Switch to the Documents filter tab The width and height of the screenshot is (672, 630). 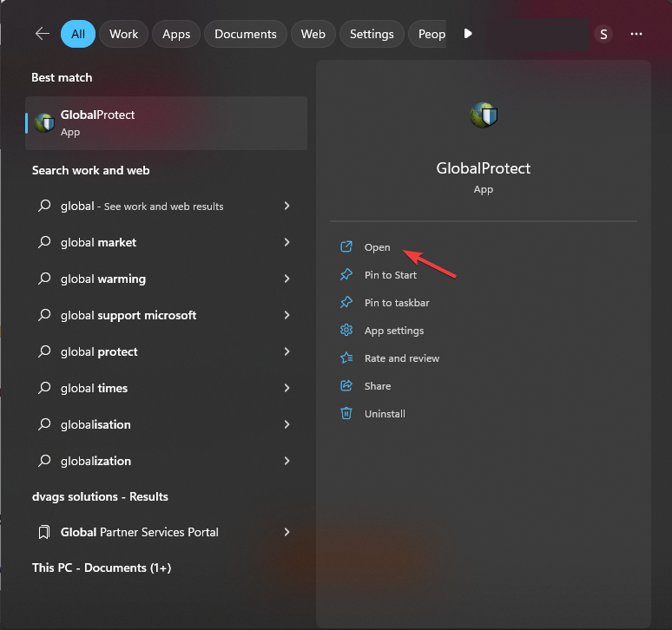tap(245, 34)
